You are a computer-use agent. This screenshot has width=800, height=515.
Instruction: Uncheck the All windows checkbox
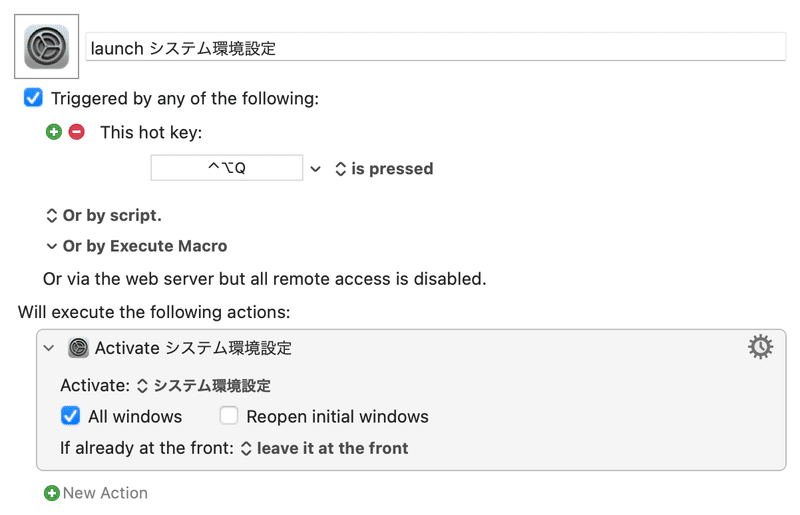tap(70, 416)
